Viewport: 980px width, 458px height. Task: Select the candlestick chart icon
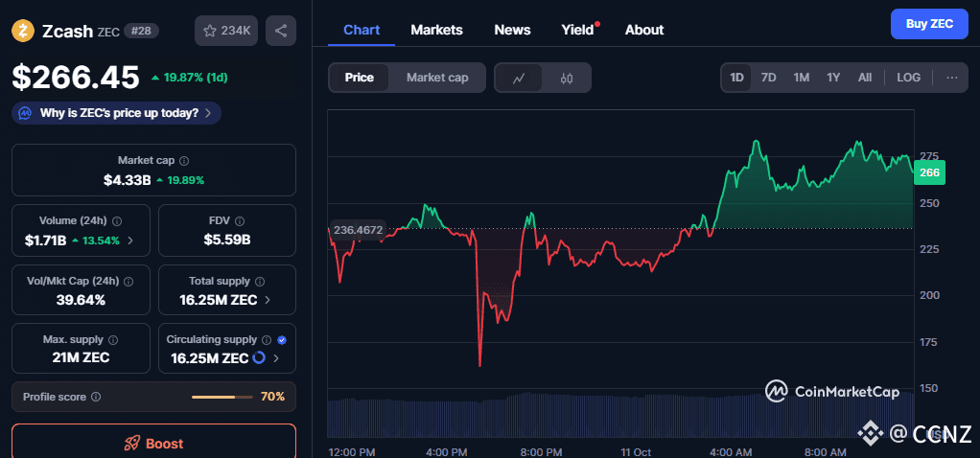point(567,78)
